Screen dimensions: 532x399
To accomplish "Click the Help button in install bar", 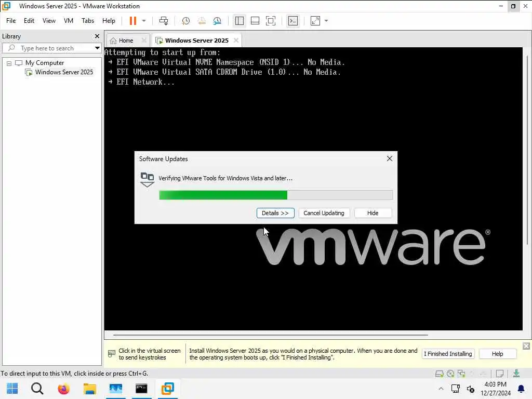I will [x=497, y=354].
